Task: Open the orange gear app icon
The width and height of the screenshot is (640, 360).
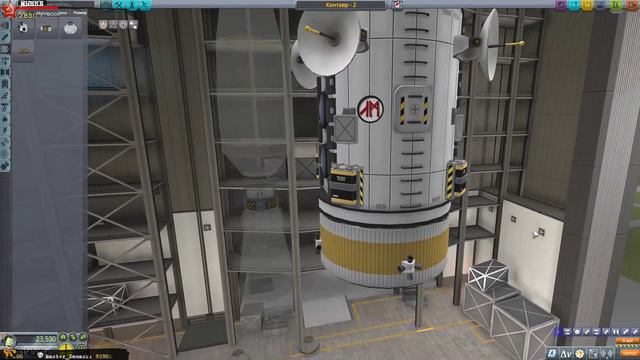Action: (580, 353)
